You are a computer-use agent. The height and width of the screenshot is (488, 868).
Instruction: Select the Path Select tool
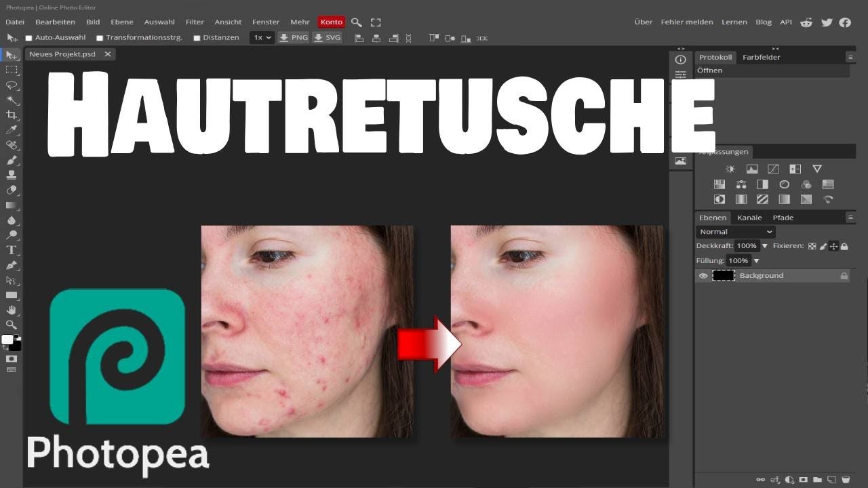click(12, 280)
